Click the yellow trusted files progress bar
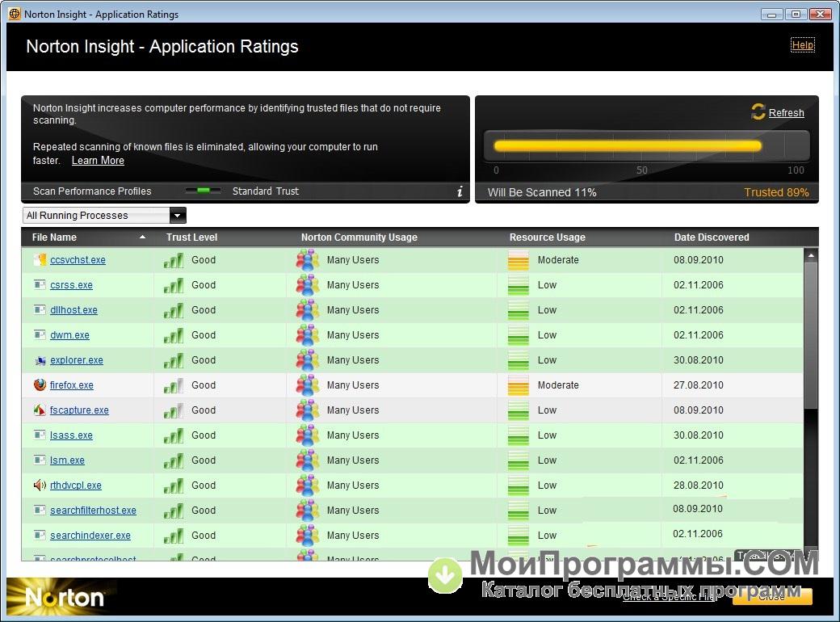 [x=628, y=145]
